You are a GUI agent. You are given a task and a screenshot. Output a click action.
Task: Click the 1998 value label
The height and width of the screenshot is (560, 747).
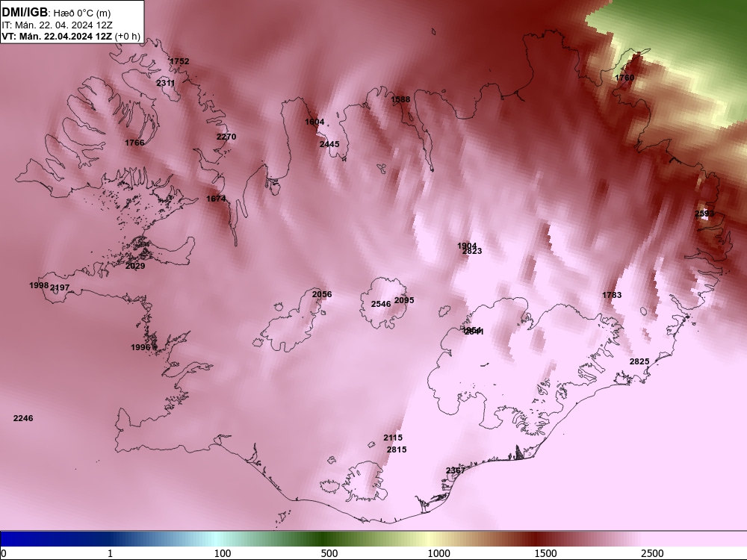tap(39, 285)
